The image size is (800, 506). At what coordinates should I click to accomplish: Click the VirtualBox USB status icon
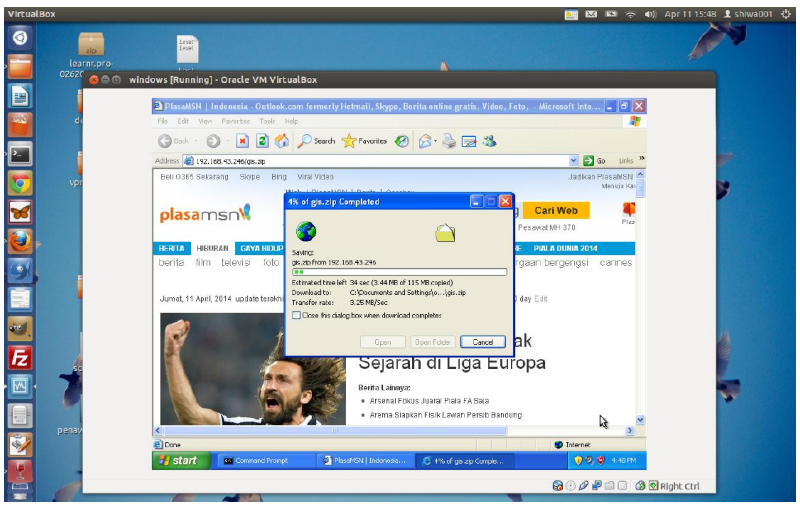point(584,486)
